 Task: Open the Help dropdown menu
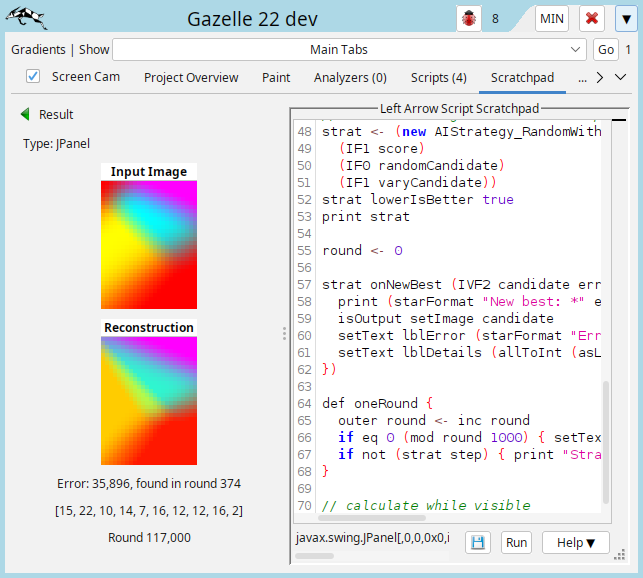click(576, 542)
